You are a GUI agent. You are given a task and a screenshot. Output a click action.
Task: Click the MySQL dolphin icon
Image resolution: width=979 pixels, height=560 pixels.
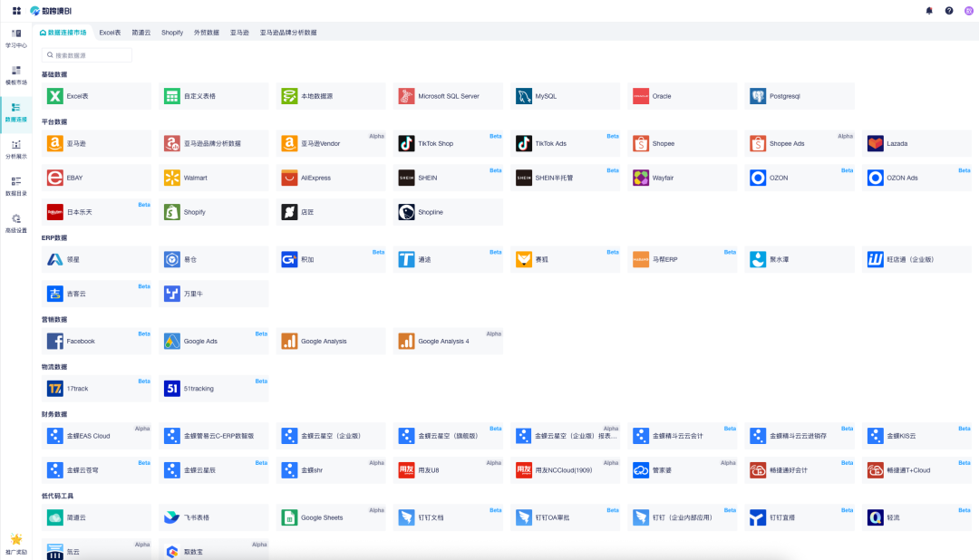(524, 96)
